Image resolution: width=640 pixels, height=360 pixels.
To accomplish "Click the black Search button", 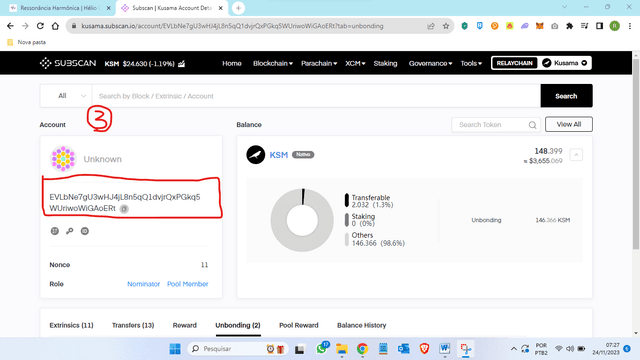I will (x=566, y=96).
